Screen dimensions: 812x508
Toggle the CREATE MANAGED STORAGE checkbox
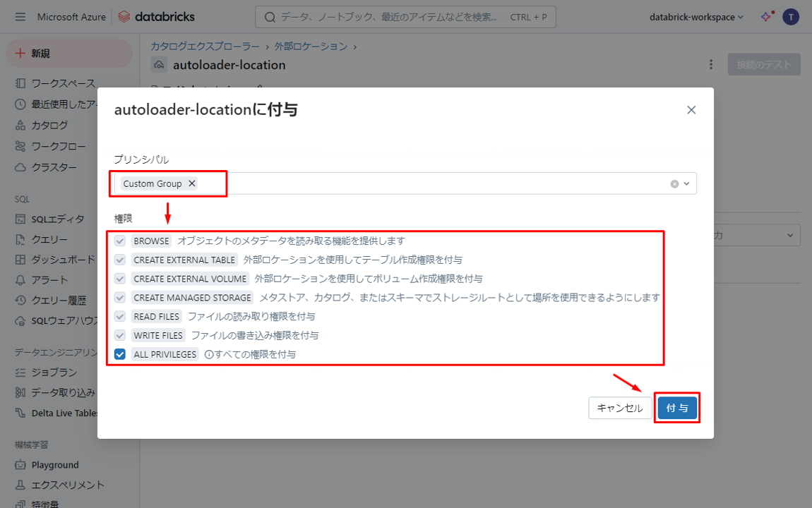pos(120,298)
